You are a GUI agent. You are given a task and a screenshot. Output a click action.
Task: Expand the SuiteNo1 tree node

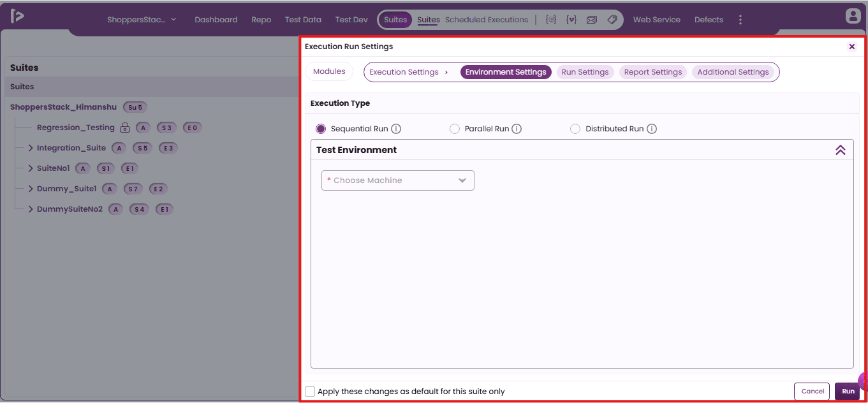tap(31, 168)
